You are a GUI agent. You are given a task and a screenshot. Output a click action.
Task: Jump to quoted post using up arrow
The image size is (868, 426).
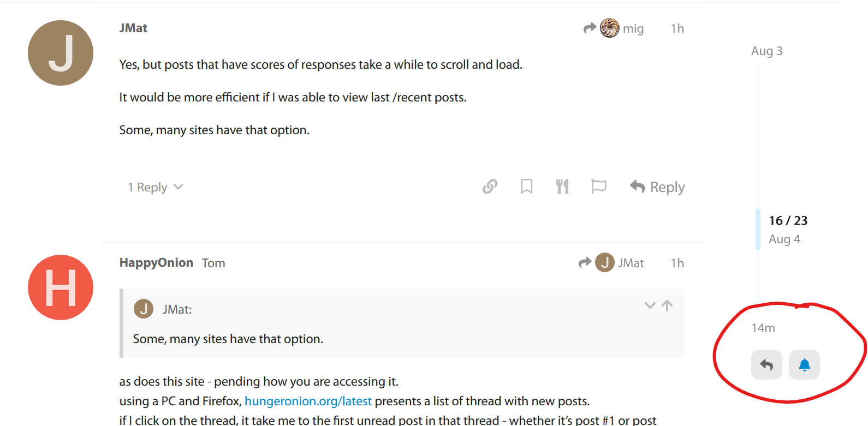click(667, 305)
